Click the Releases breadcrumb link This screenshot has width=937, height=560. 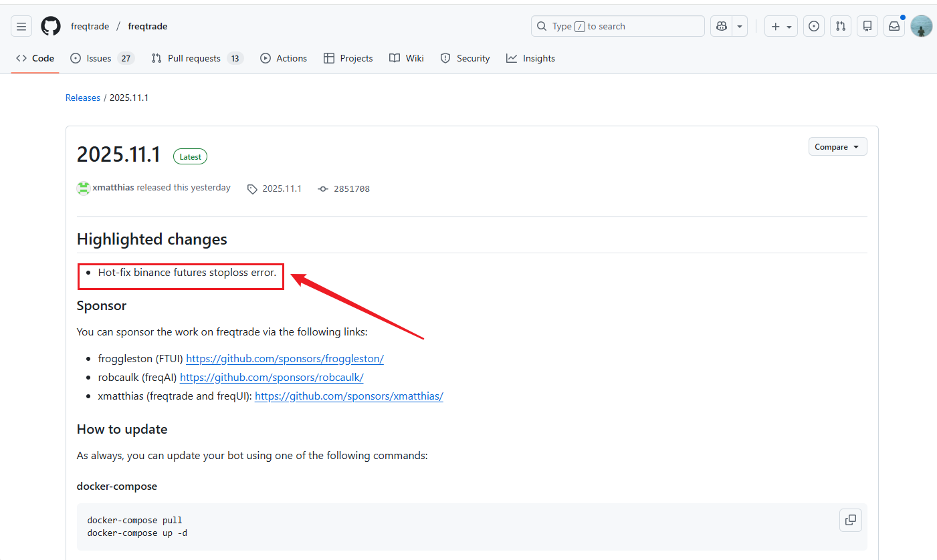pyautogui.click(x=83, y=98)
